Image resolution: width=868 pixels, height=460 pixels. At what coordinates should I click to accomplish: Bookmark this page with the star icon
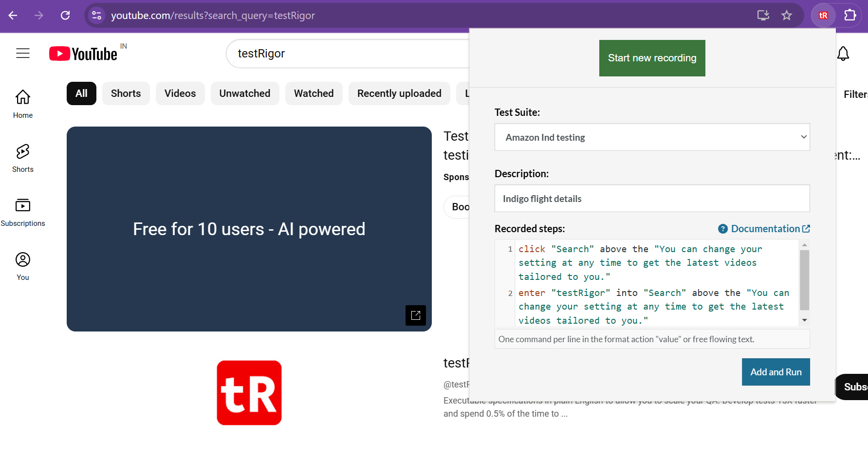click(787, 16)
